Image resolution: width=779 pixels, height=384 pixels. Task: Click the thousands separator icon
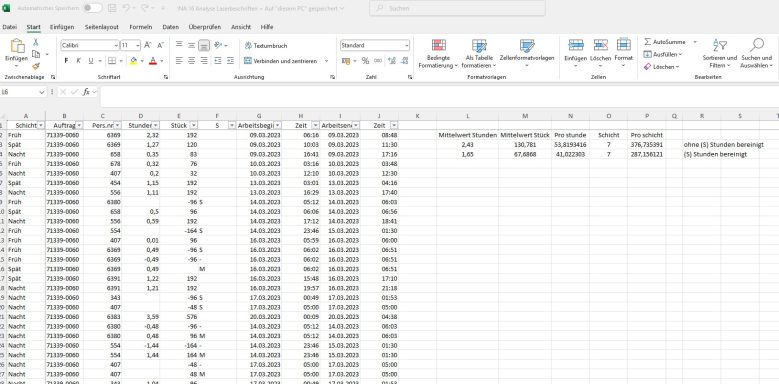tap(378, 61)
